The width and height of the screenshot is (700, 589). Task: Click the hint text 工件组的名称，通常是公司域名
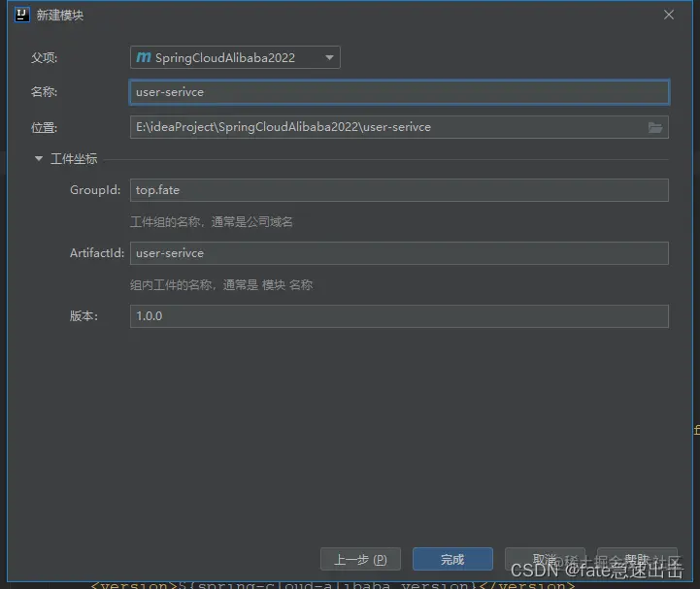coord(211,222)
